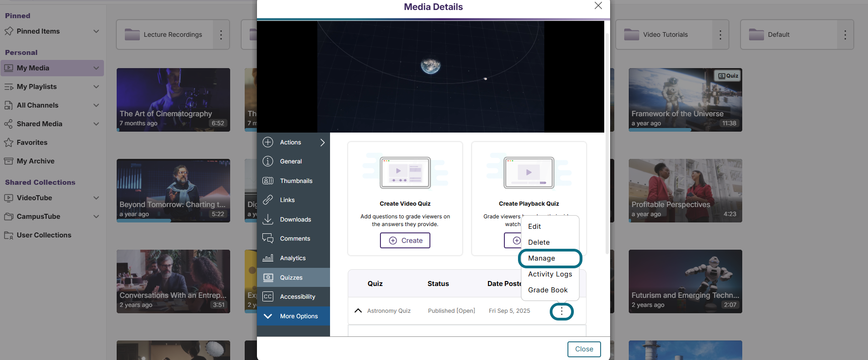Expand the My Media chevron
Image resolution: width=868 pixels, height=360 pixels.
click(x=96, y=68)
